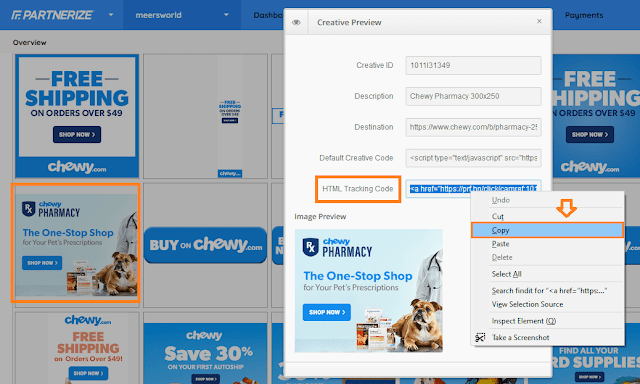This screenshot has width=640, height=384.
Task: Click the HTML Tracking Code field
Action: pos(473,188)
